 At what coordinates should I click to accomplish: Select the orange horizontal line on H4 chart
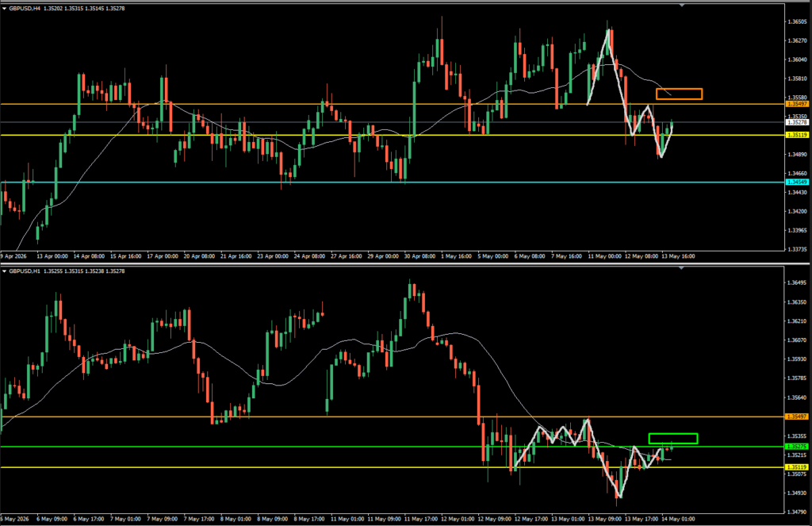[393, 104]
